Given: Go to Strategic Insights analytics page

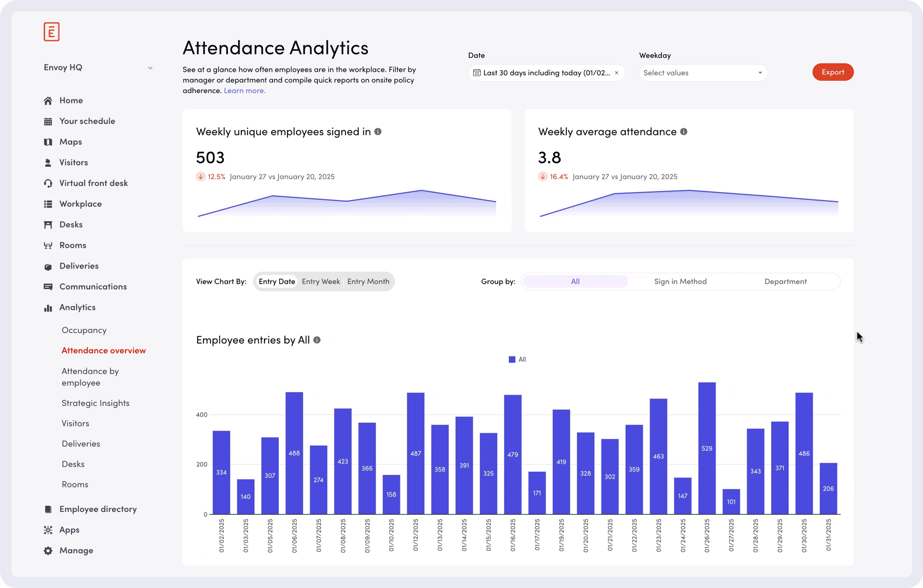Looking at the screenshot, I should coord(95,403).
